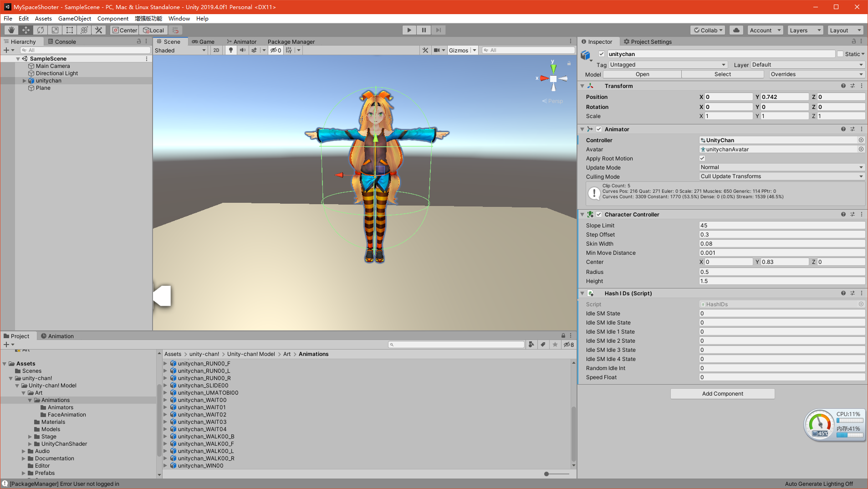Toggle Local handle rotation

(153, 30)
